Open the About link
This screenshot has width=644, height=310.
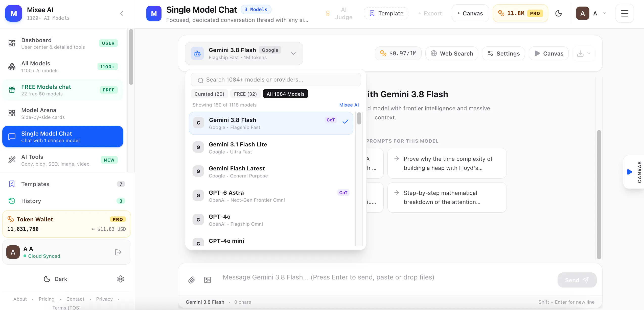(x=20, y=299)
